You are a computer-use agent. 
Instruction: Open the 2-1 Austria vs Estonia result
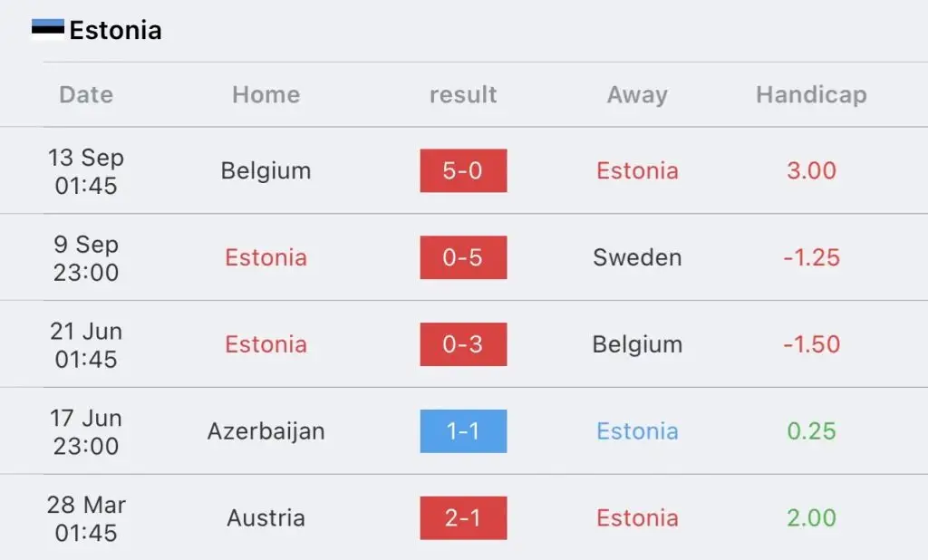click(x=463, y=518)
